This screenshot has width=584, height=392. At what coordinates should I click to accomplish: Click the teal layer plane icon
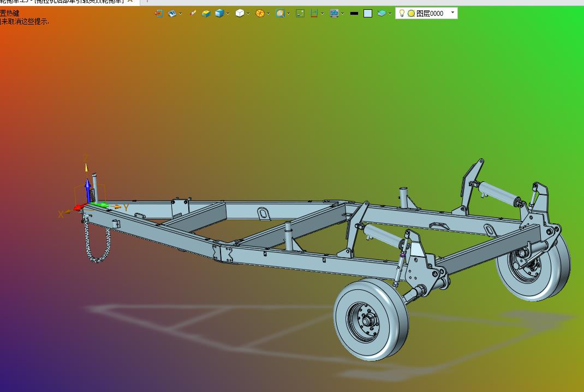(382, 14)
